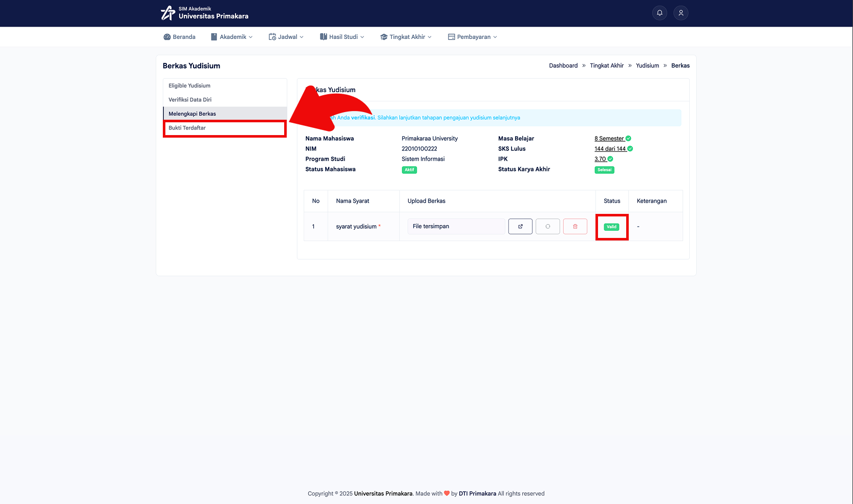853x504 pixels.
Task: Open the notifications bell icon
Action: point(659,13)
